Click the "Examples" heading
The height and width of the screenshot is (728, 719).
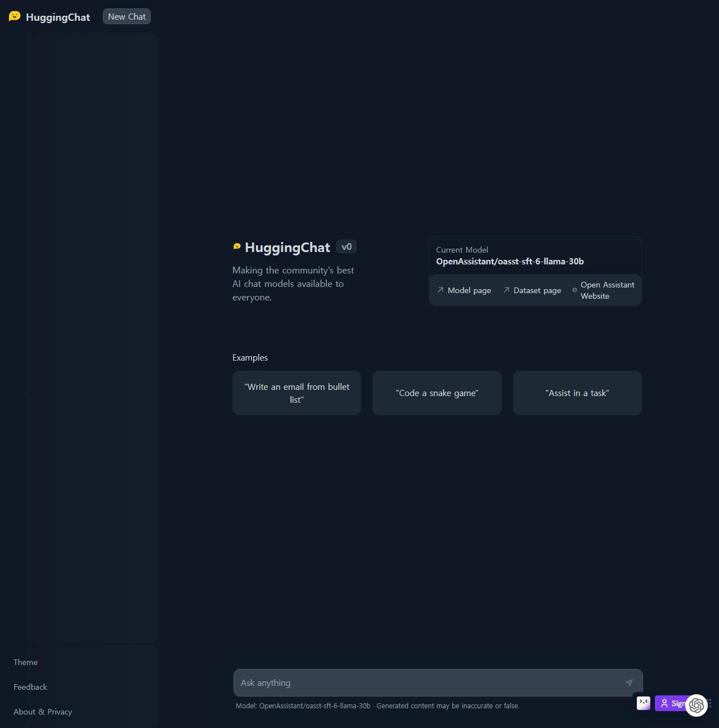tap(250, 358)
